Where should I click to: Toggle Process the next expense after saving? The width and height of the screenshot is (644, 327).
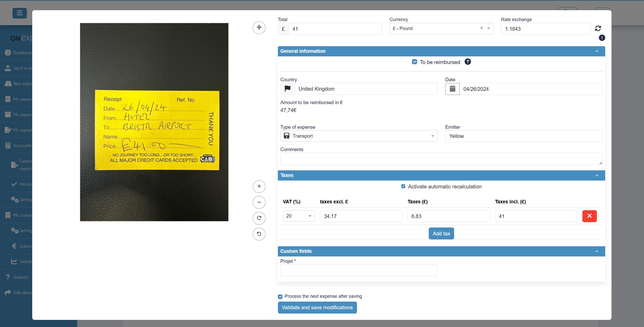click(280, 297)
